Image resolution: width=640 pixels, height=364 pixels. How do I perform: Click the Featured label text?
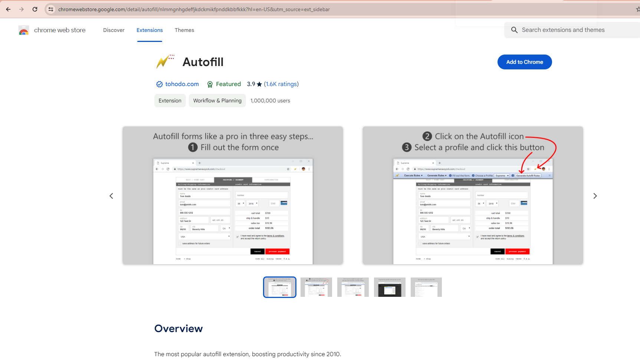point(229,84)
